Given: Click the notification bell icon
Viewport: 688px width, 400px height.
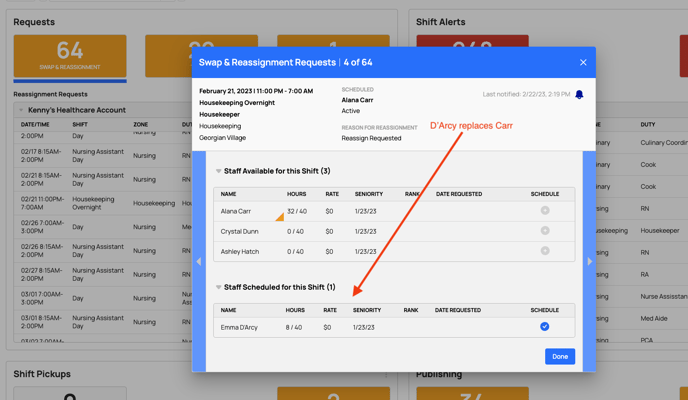Looking at the screenshot, I should coord(579,94).
